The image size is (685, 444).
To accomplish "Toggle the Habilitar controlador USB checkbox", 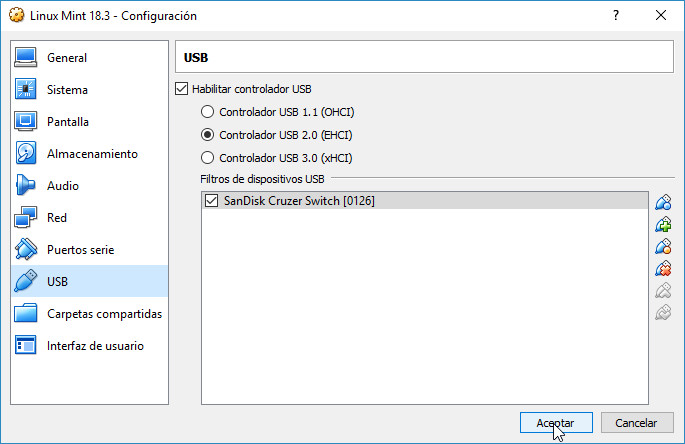I will pos(181,89).
